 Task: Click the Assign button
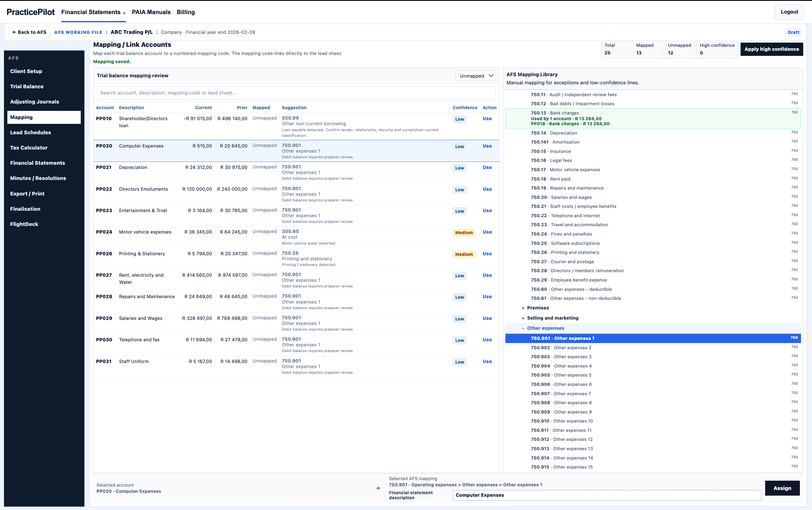(x=782, y=488)
